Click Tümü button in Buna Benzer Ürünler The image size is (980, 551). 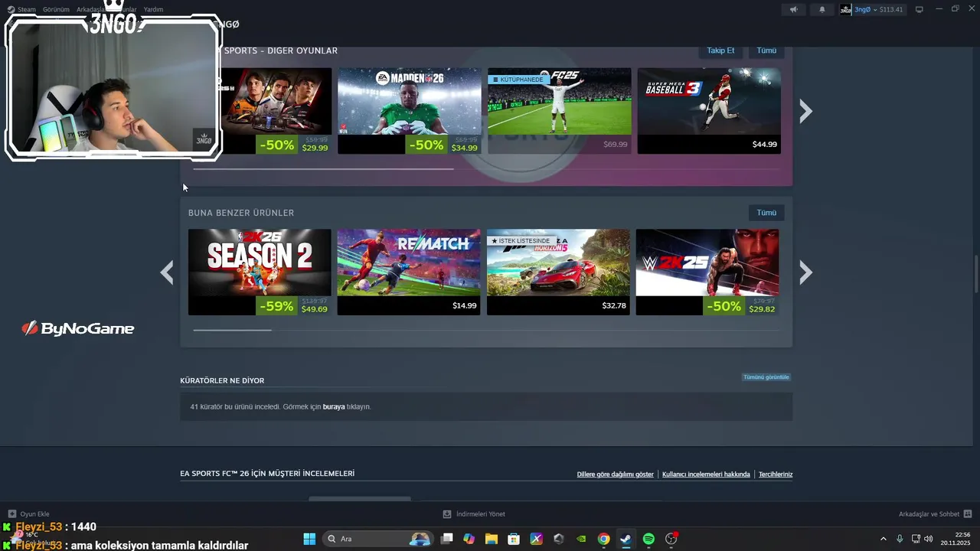766,213
